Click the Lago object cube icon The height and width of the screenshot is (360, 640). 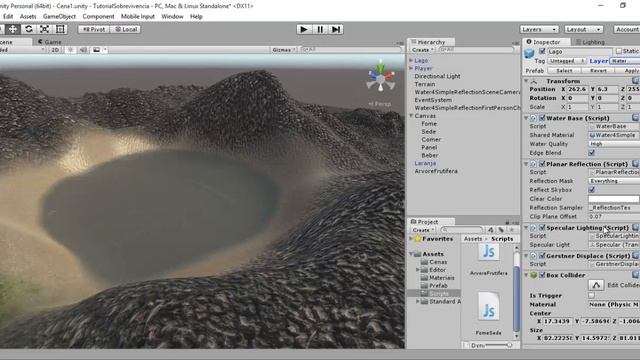tap(529, 53)
